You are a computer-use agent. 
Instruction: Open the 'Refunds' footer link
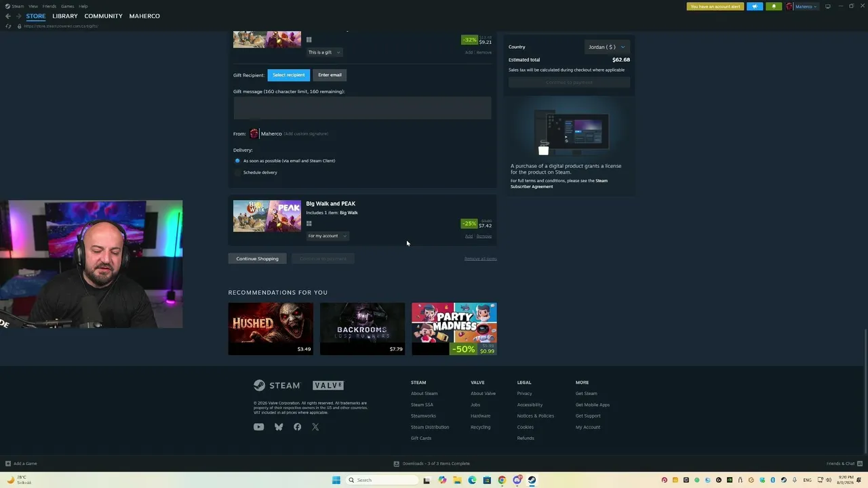click(x=526, y=439)
